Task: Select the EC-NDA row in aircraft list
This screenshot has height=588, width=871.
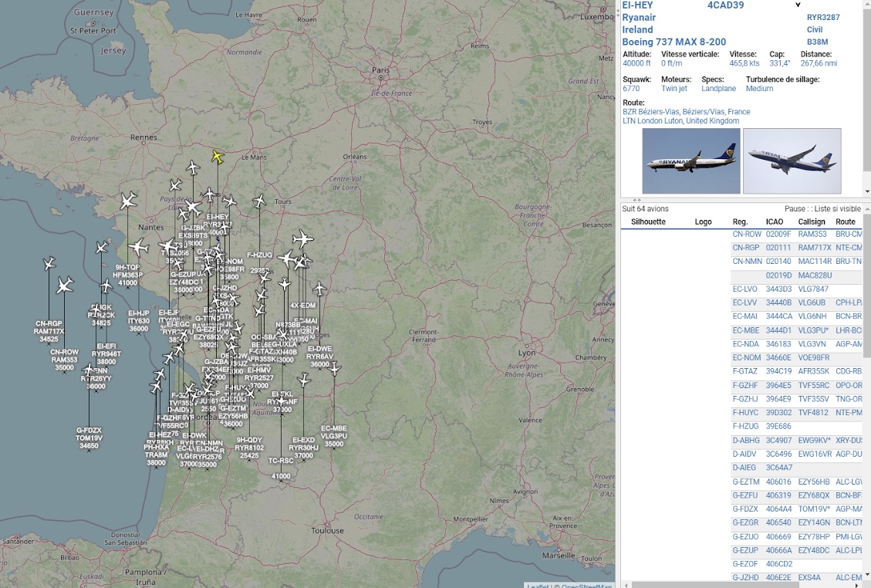Action: click(x=797, y=344)
